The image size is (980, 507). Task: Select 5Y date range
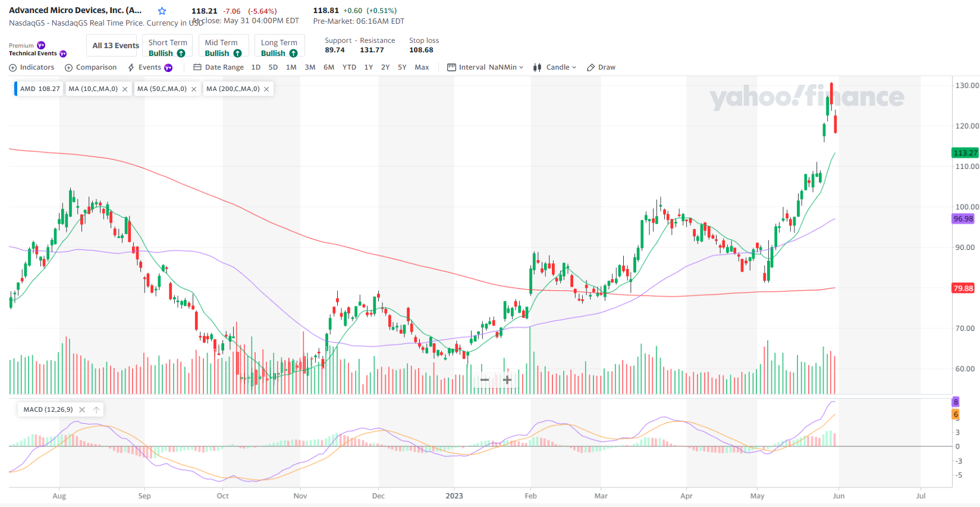click(x=402, y=67)
